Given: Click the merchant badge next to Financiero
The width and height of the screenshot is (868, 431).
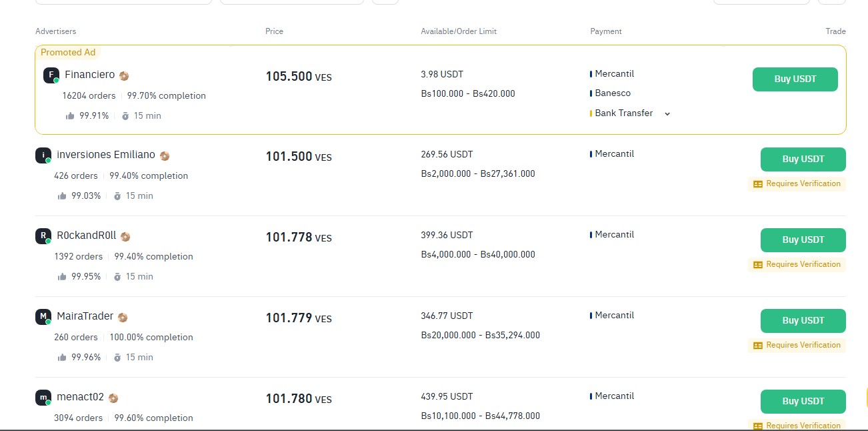Looking at the screenshot, I should click(x=124, y=75).
